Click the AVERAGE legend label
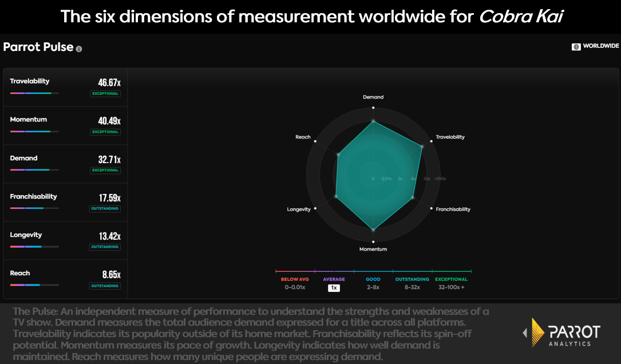The image size is (621, 364). [x=334, y=279]
